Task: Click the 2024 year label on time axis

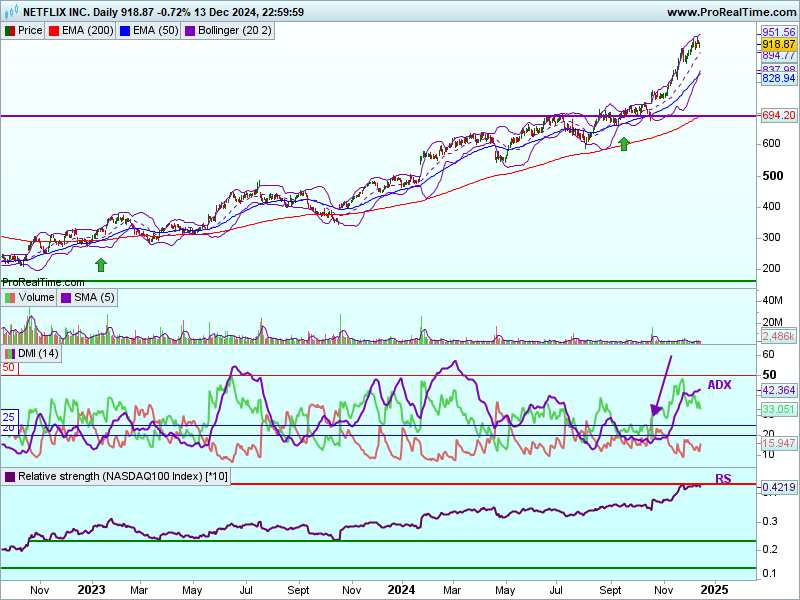Action: pos(401,590)
